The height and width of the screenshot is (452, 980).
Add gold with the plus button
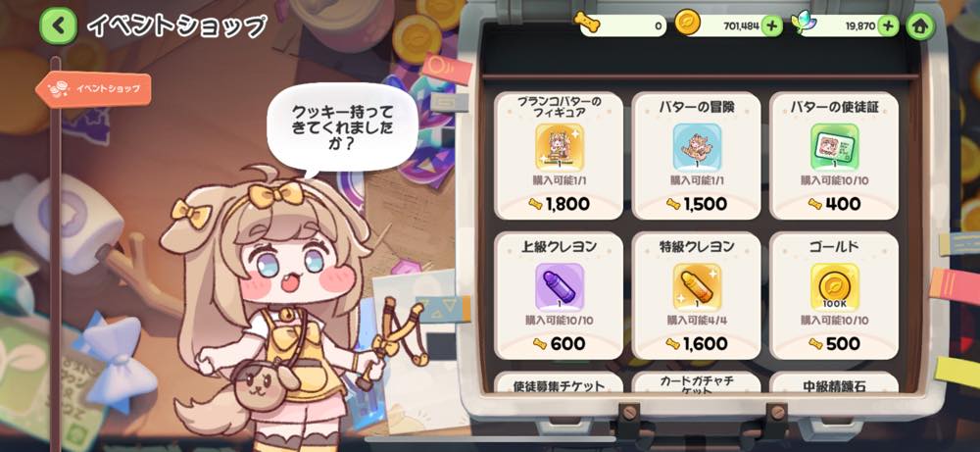[772, 25]
